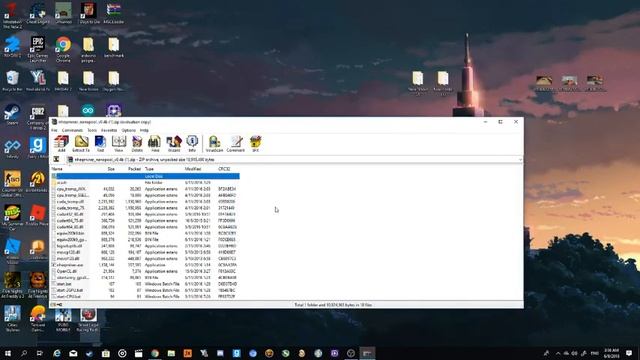This screenshot has height=360, width=640.
Task: Open Recycle Bin on the desktop
Action: [12, 81]
